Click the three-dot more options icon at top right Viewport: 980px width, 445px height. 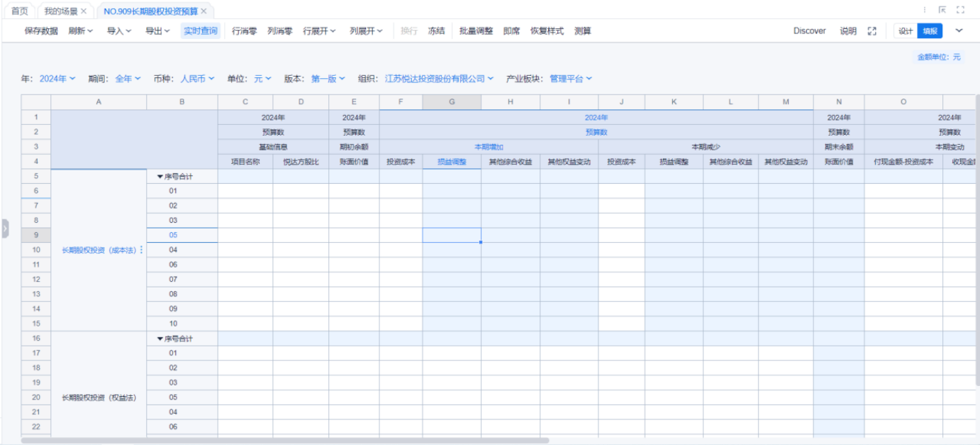pyautogui.click(x=924, y=11)
